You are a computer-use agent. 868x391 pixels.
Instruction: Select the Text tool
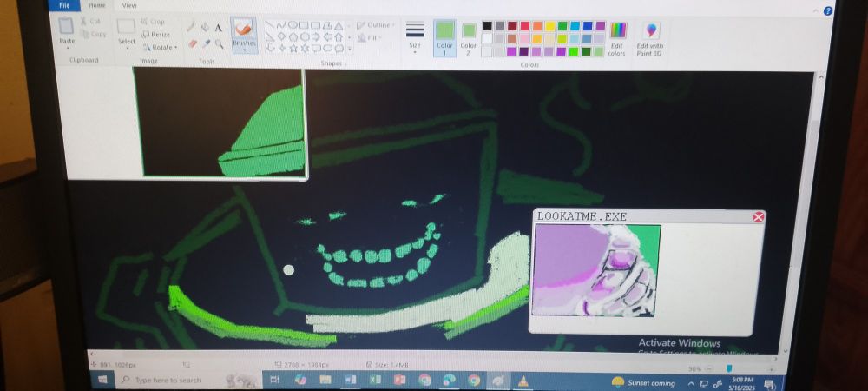[218, 27]
